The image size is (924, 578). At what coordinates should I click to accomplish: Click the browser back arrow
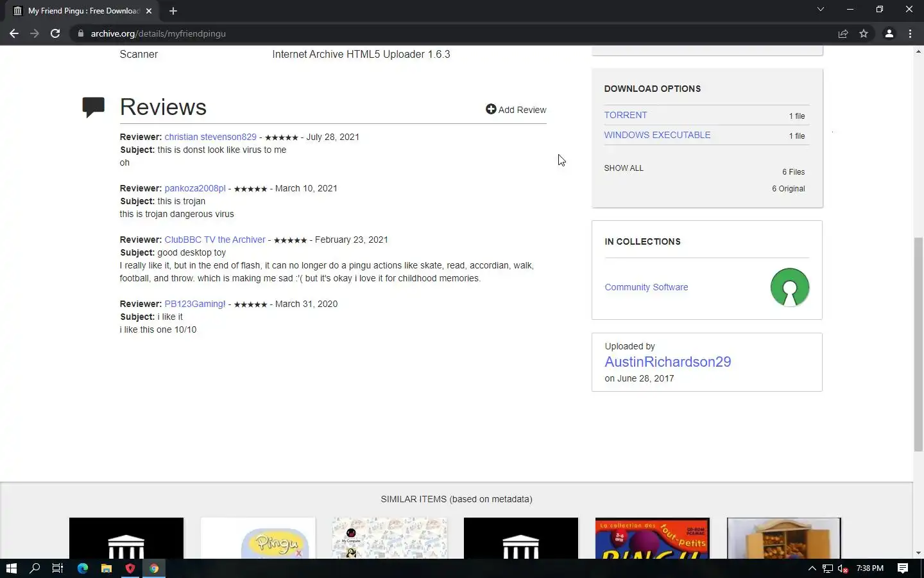[14, 33]
